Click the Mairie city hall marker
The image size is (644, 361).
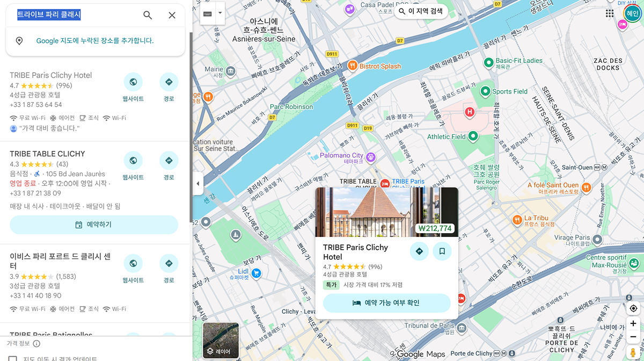(x=231, y=71)
